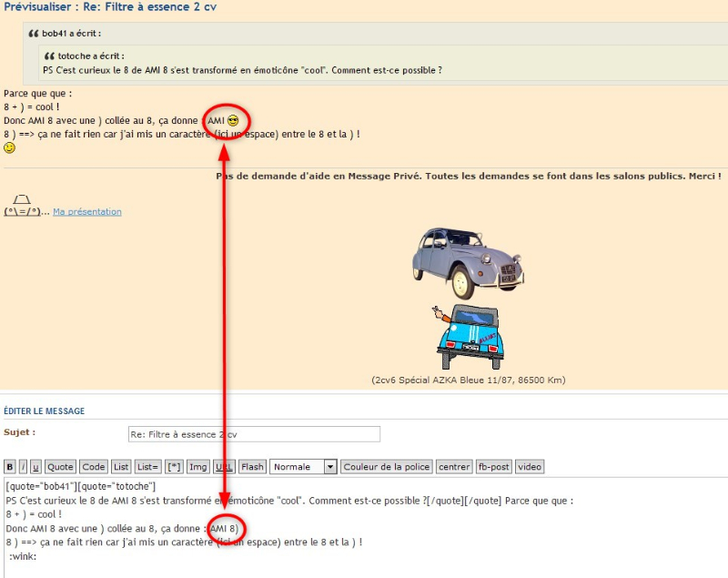Click the Flash insert button
728x578 pixels.
253,467
